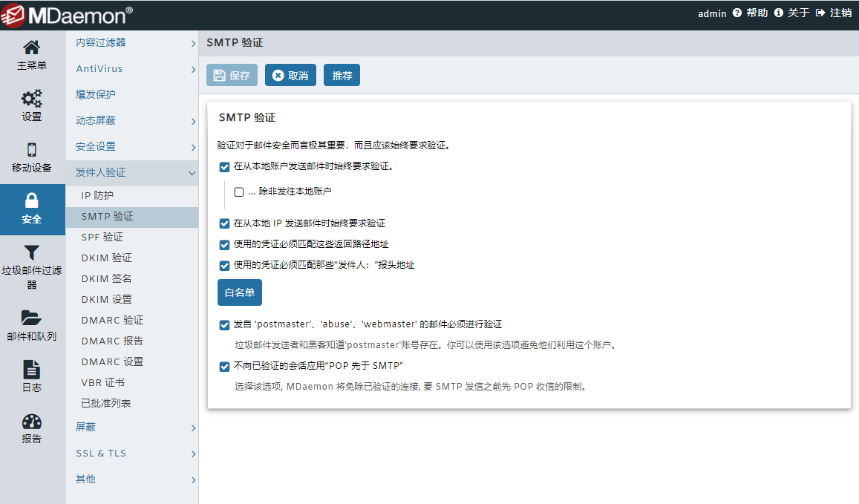Open the 报告 dashboard icon

pos(31,421)
